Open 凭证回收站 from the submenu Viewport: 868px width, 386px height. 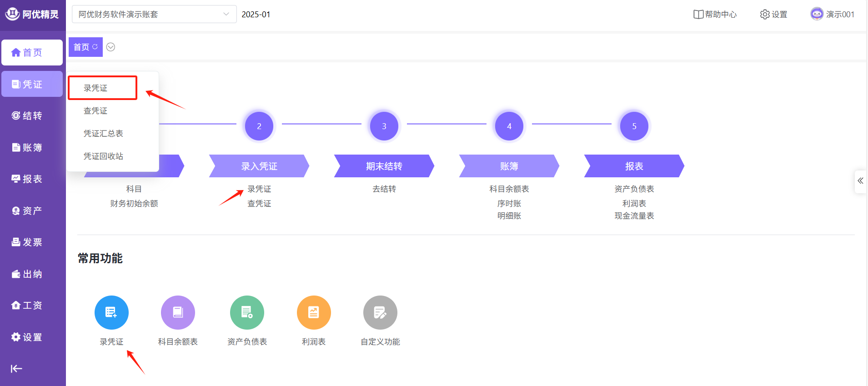coord(103,156)
